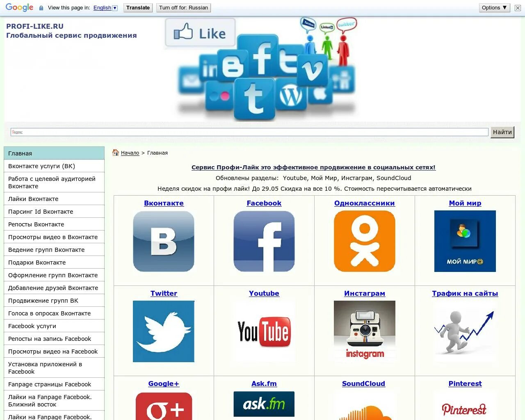Click the Google+ heading link
This screenshot has width=525, height=420.
pos(164,383)
